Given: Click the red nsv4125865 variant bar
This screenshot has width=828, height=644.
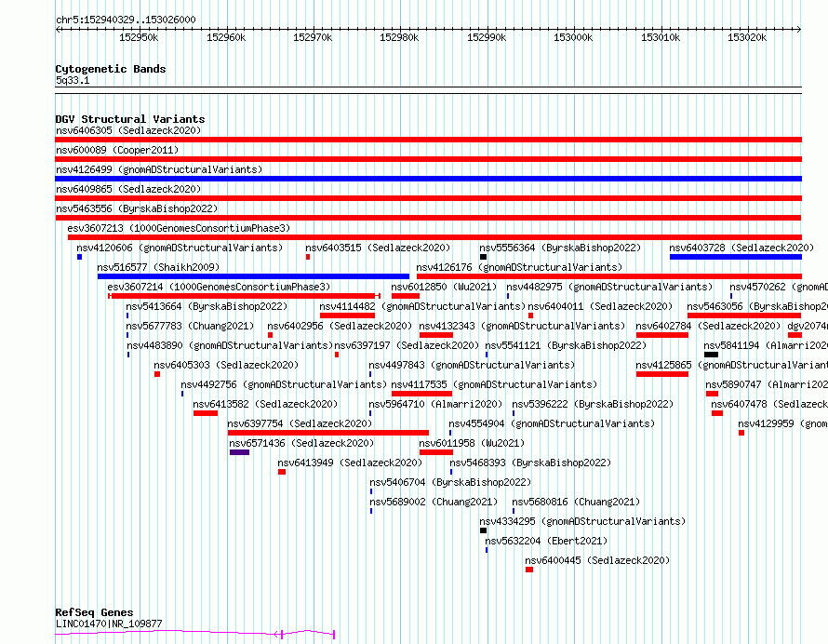Looking at the screenshot, I should click(x=662, y=374).
